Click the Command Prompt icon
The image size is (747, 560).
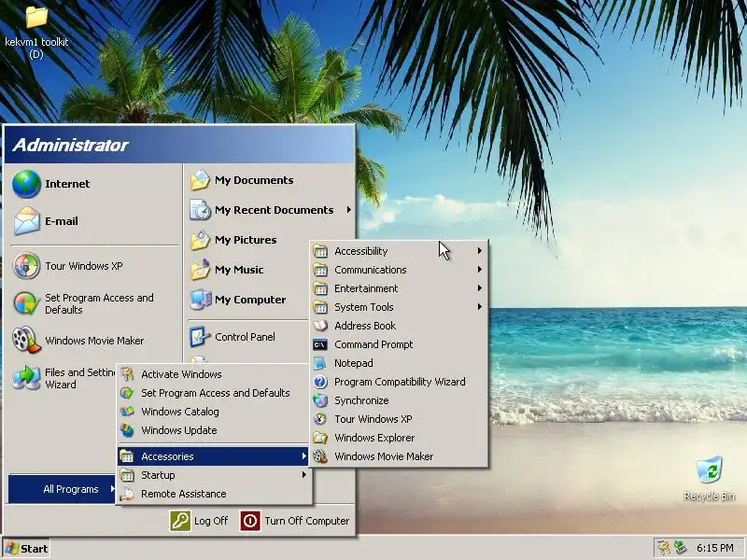coord(320,344)
